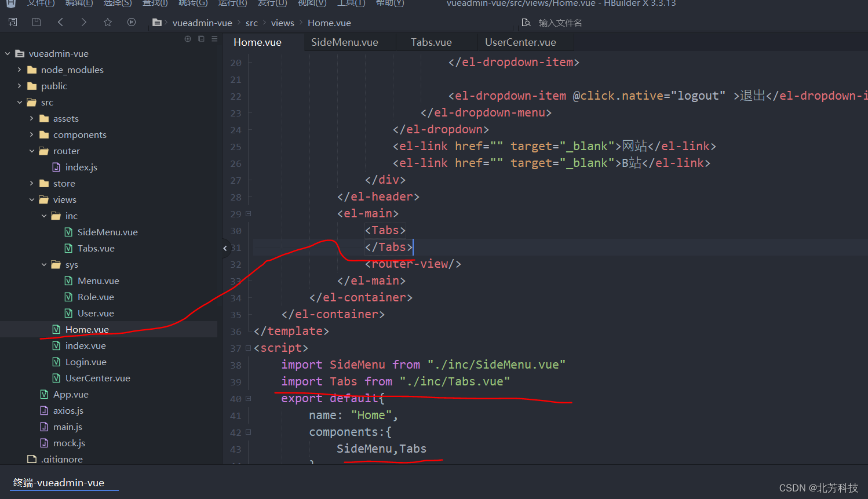This screenshot has width=868, height=499.
Task: Collapse the vueadmin-vue project root
Action: (8, 53)
